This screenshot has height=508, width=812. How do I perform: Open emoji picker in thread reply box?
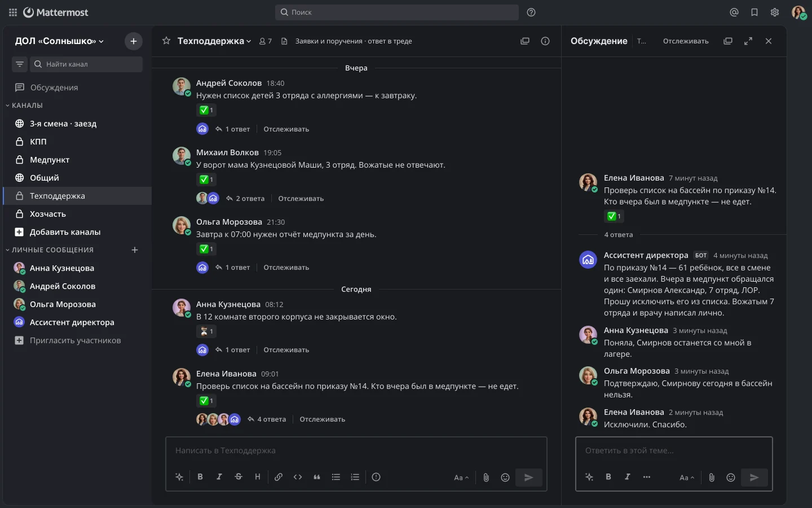(731, 478)
